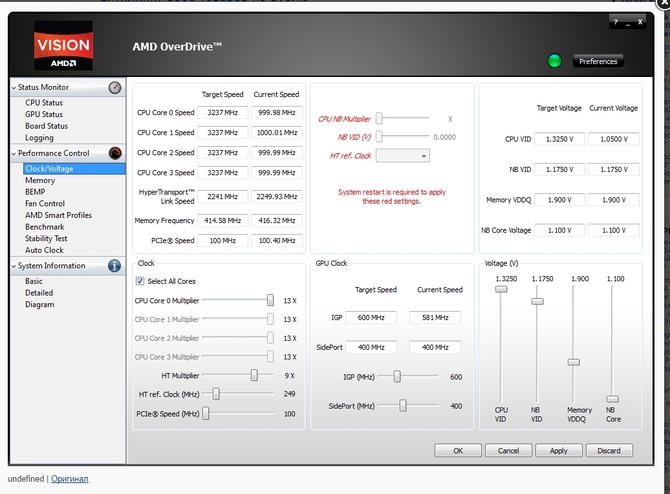Click CPU Core 2 Multiplier slider handle

tap(270, 338)
